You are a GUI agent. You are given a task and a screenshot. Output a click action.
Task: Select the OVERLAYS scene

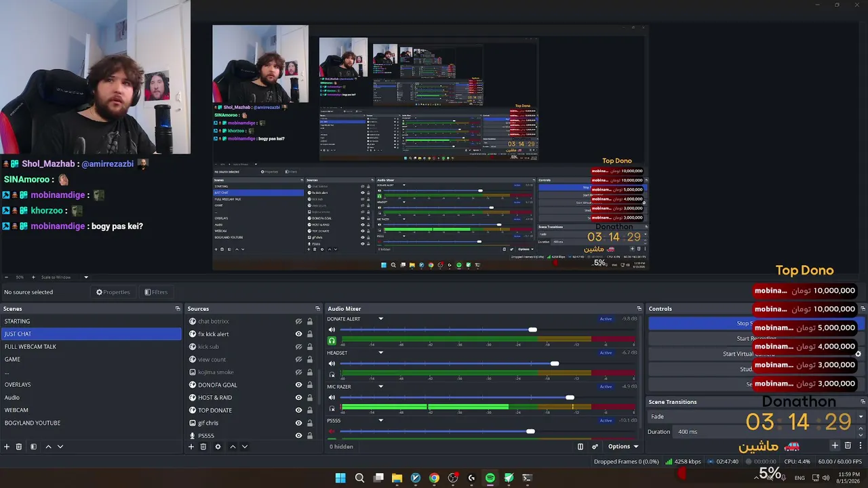tap(92, 384)
